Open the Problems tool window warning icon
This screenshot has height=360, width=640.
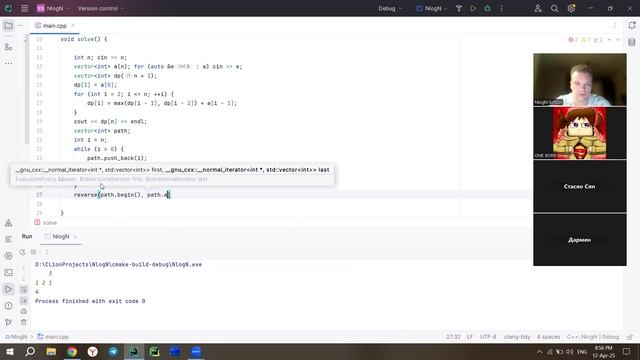tap(8, 223)
